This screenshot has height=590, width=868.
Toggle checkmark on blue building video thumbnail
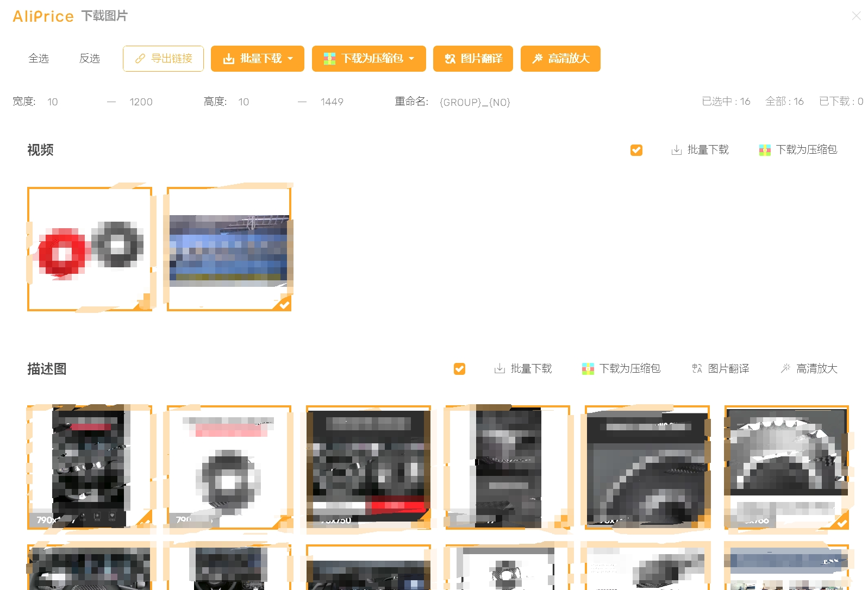tap(284, 305)
